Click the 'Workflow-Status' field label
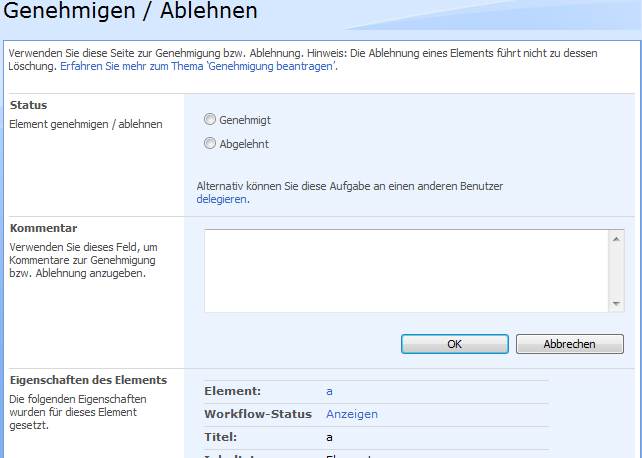 pyautogui.click(x=258, y=414)
